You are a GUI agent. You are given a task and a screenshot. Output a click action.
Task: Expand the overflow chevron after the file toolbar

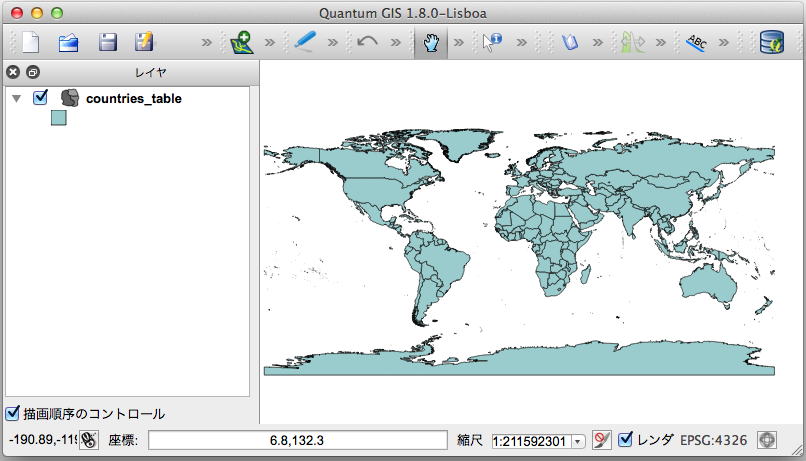click(206, 43)
